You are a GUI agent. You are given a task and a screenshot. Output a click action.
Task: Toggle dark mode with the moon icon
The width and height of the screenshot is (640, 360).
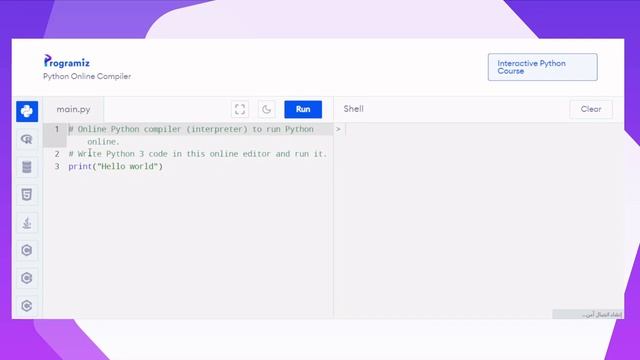click(x=267, y=109)
